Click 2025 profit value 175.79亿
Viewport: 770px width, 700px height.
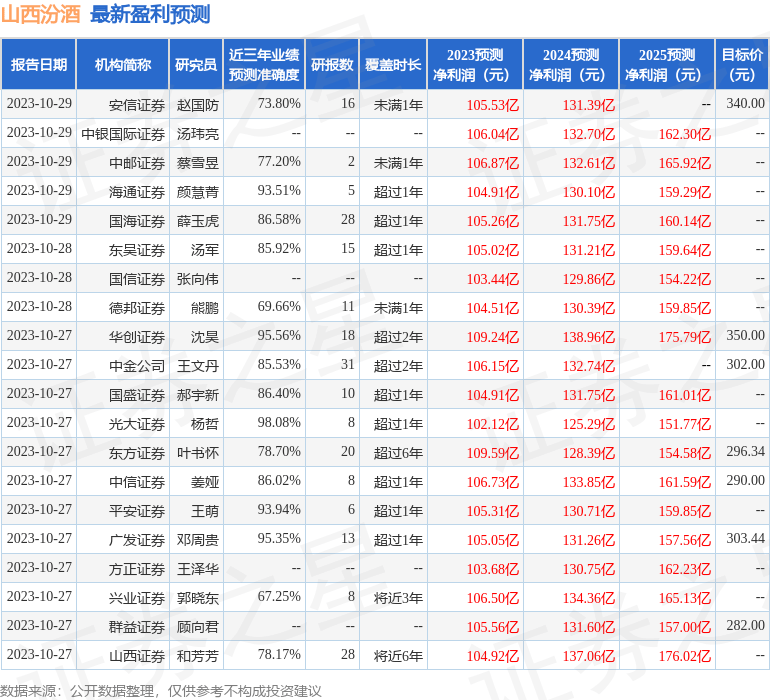coord(685,336)
